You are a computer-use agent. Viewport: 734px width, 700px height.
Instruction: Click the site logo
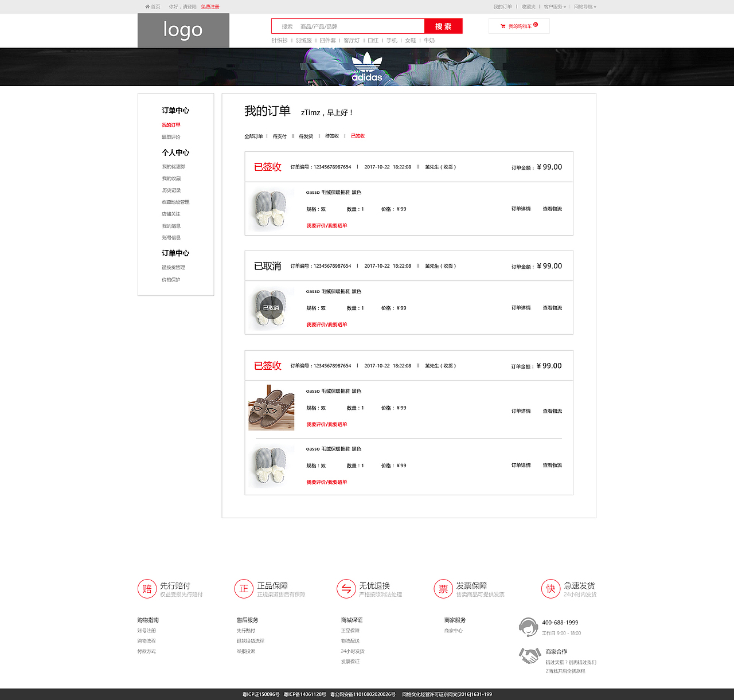point(183,30)
